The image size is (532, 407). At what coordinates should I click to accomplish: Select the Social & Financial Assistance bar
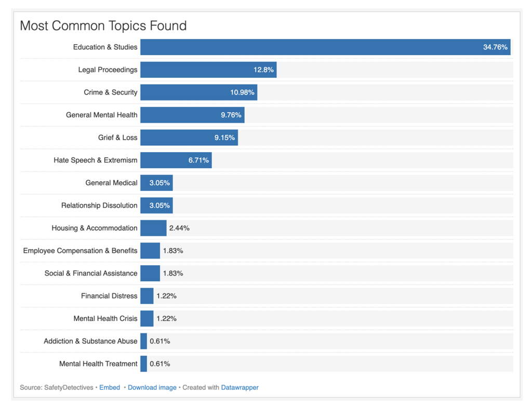(150, 274)
